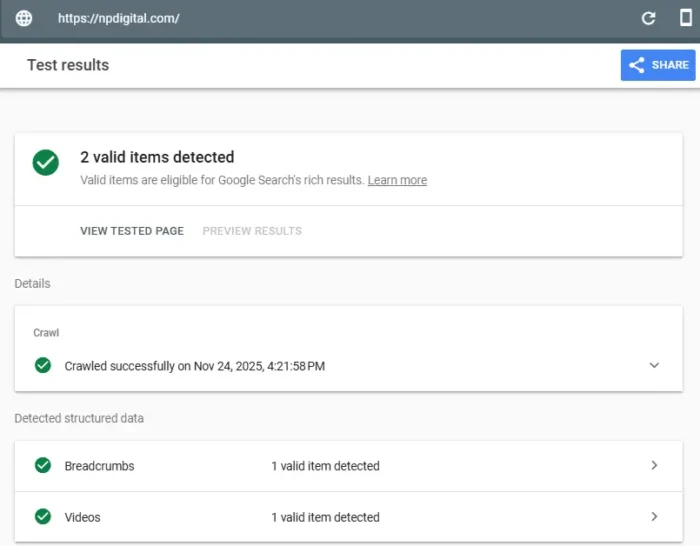Click the refresh icon to retest the page
This screenshot has width=700, height=546.
tap(648, 18)
